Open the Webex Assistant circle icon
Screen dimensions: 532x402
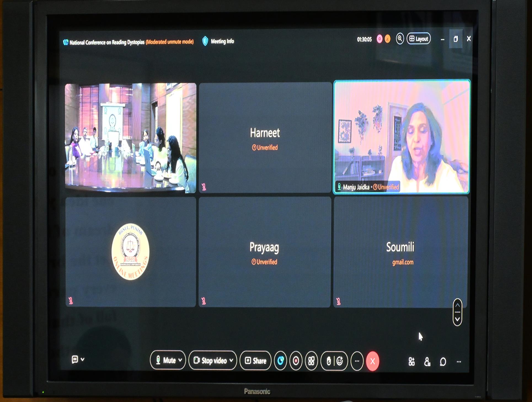pos(280,361)
